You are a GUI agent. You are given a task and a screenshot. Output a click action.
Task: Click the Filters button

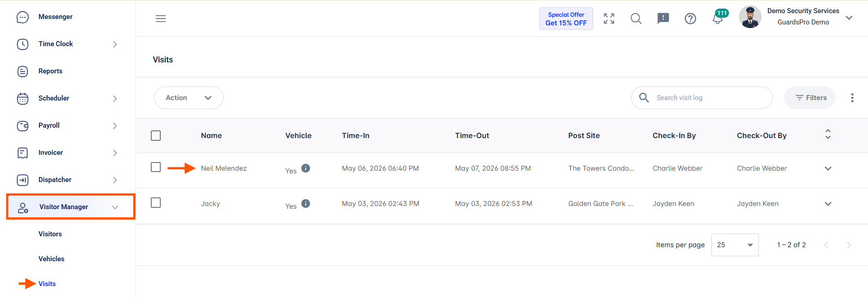coord(810,98)
